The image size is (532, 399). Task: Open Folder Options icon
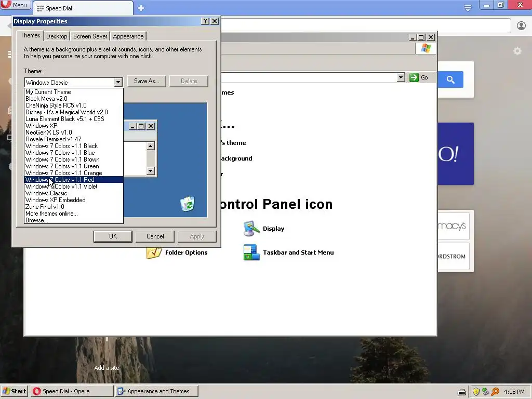pos(177,252)
